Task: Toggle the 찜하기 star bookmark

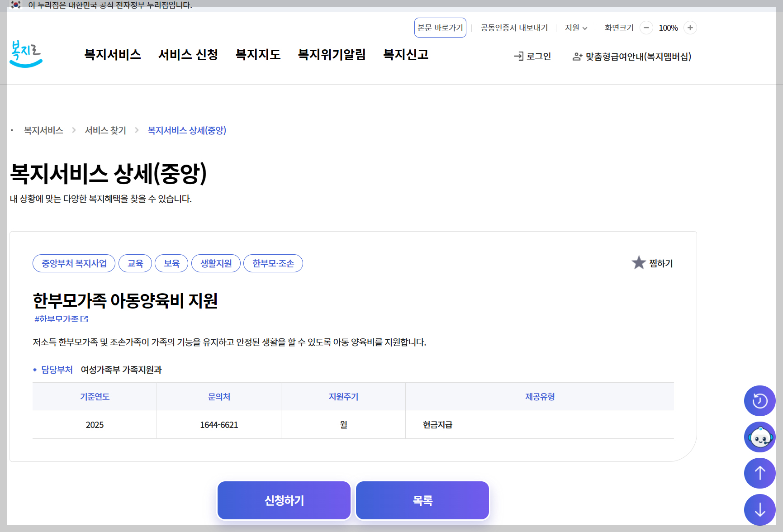Action: click(x=639, y=263)
